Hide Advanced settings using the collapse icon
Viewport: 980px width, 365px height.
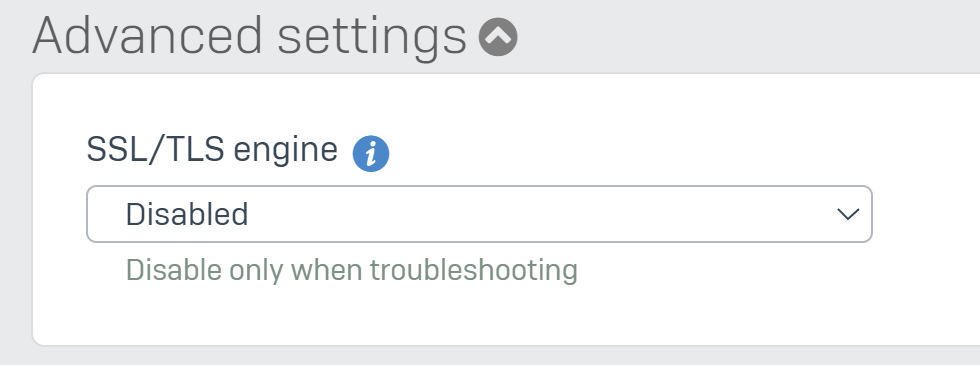(x=498, y=37)
